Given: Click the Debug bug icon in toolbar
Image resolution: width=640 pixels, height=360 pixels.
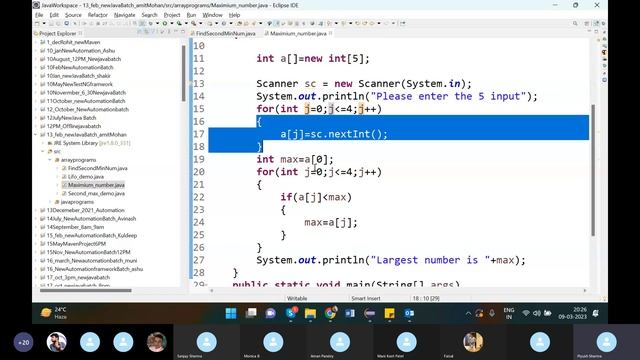Looking at the screenshot, I should (150, 23).
